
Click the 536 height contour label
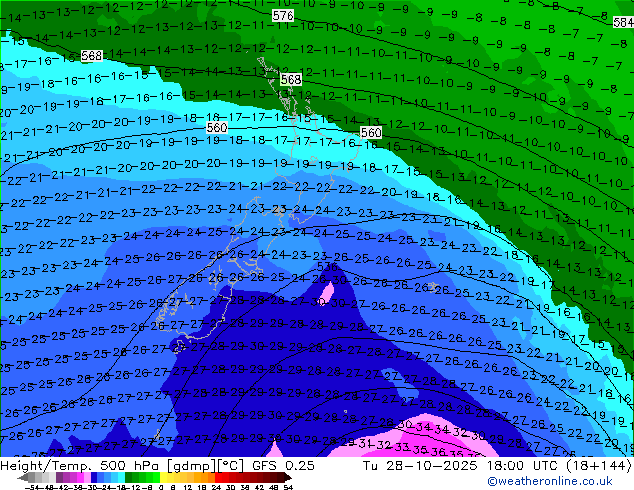point(327,267)
